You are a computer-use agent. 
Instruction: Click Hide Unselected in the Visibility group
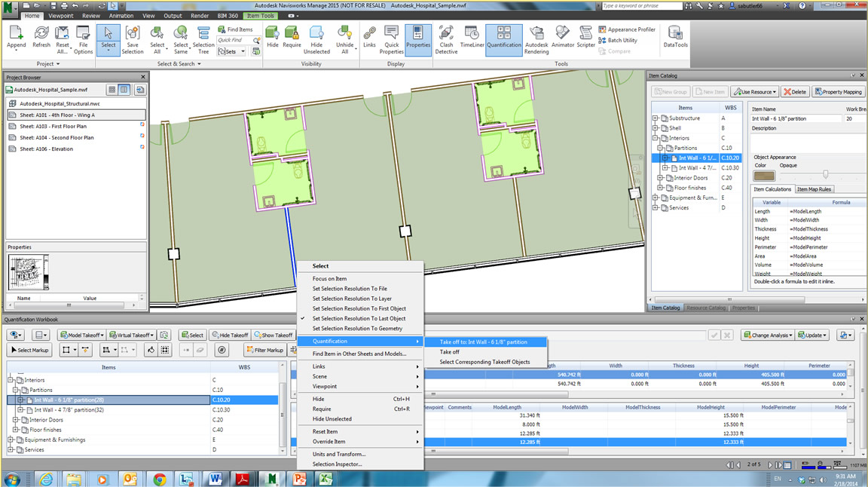point(316,40)
